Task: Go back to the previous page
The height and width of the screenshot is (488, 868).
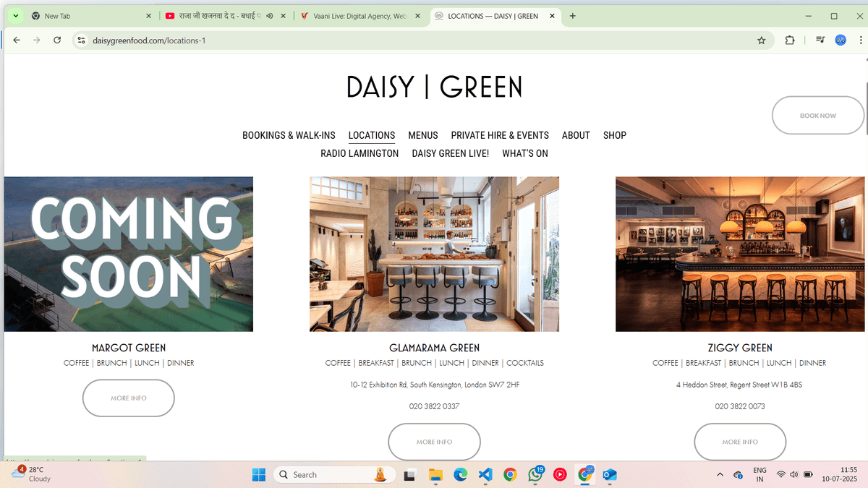Action: coord(17,40)
